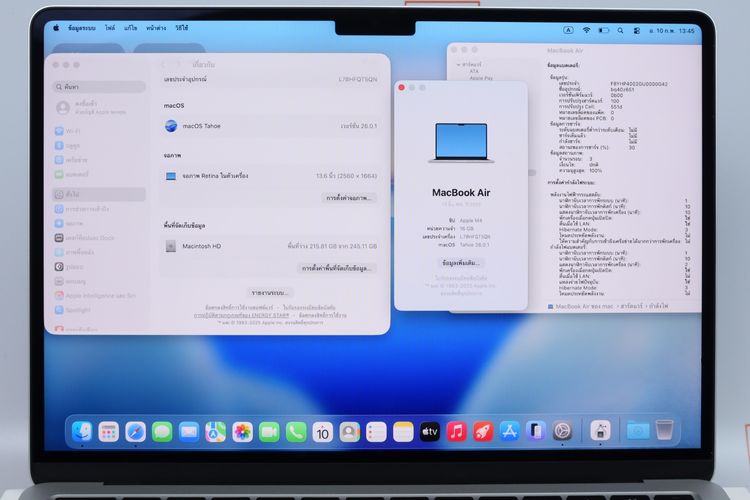Screen dimensions: 750x500
Task: Select ATA in the System Information sidebar
Action: (x=474, y=71)
